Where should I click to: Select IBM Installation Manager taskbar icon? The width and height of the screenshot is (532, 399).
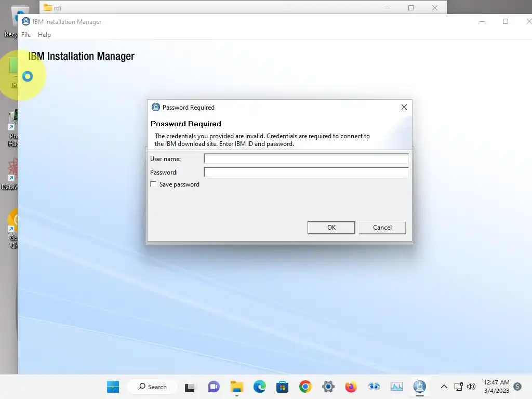pos(420,387)
